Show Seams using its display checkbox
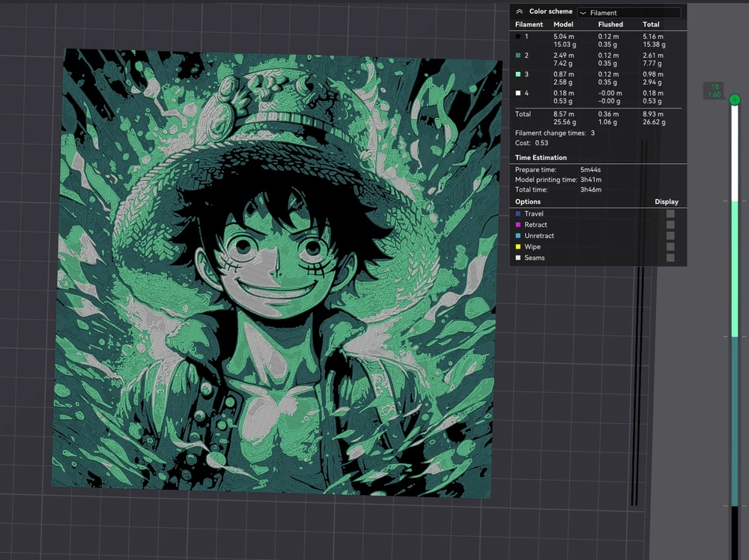The image size is (749, 560). click(x=670, y=258)
